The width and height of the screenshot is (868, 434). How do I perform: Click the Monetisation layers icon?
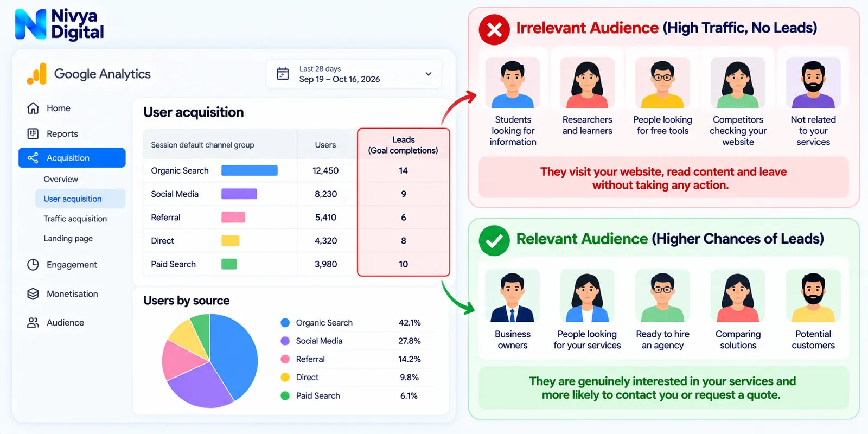point(33,293)
